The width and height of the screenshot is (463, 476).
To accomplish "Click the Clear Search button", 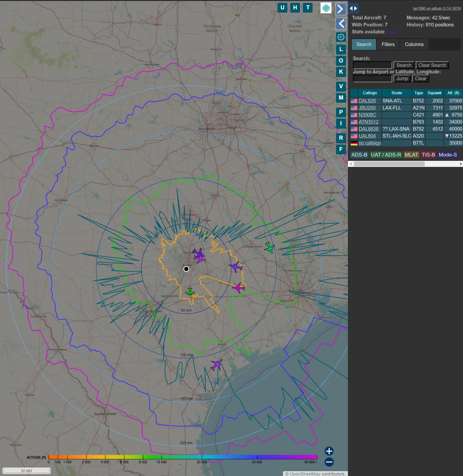I will 432,65.
